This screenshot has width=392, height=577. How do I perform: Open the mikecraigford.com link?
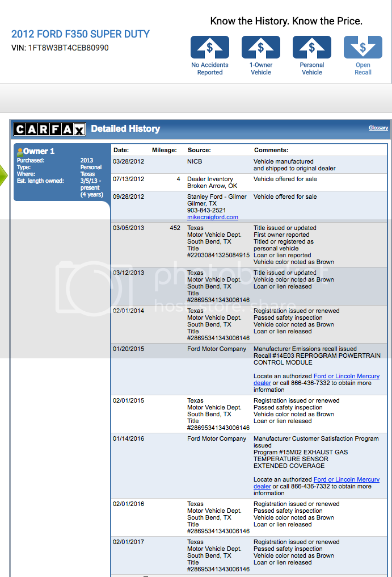point(213,217)
